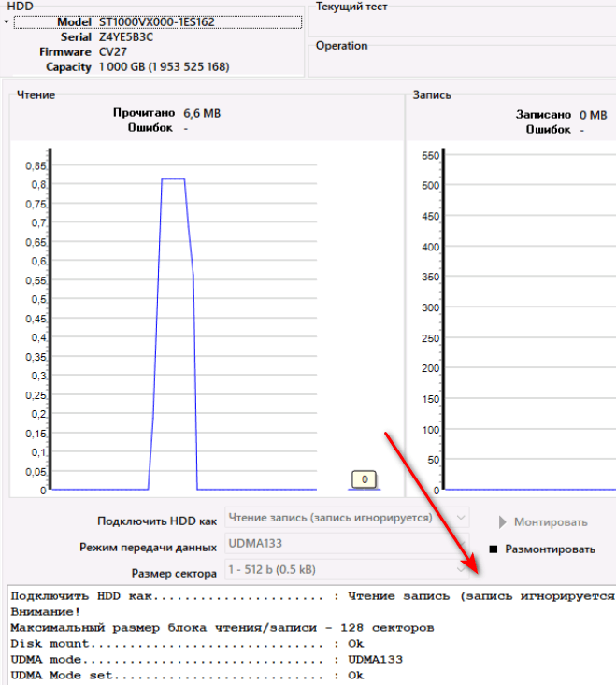Screen dimensions: 616x685
Task: Click the 0,85 axis label on read chart
Action: (36, 166)
